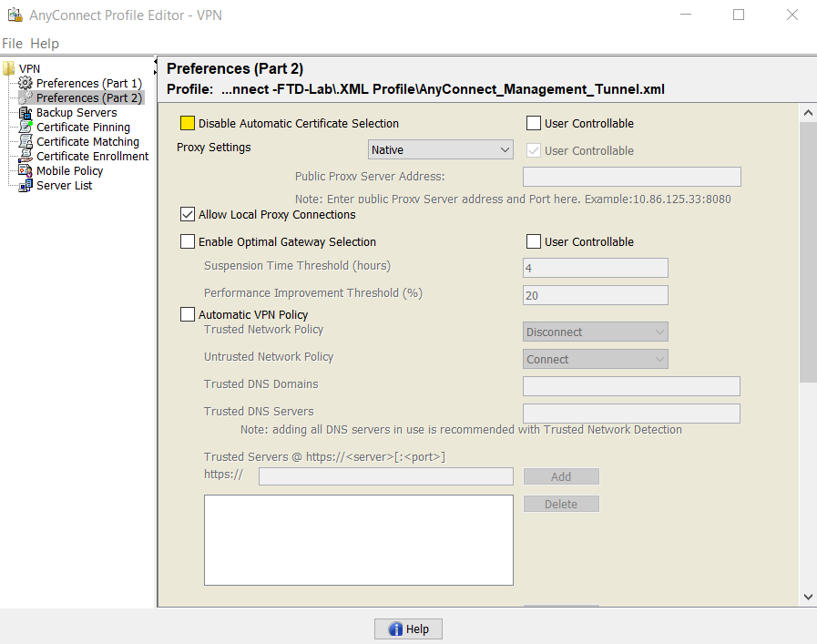Select Backup Servers in the tree

pos(77,113)
